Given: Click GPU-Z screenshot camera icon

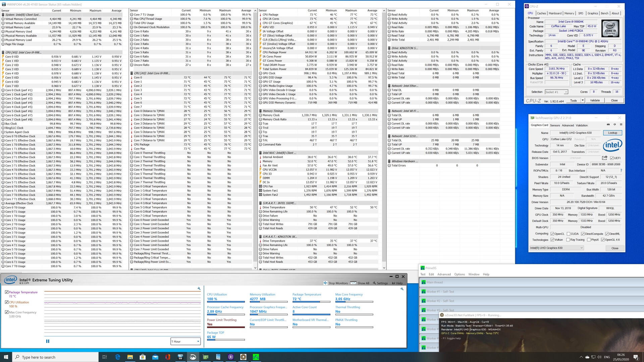Looking at the screenshot, I should (608, 125).
